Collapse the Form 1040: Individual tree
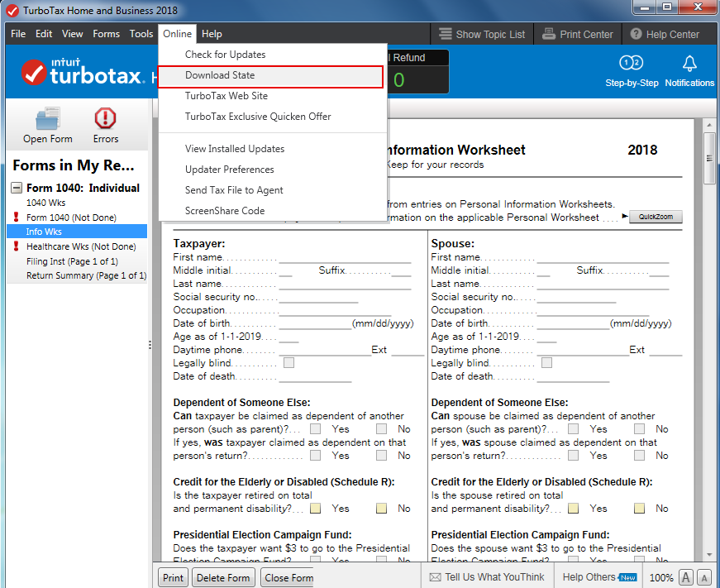 (15, 188)
